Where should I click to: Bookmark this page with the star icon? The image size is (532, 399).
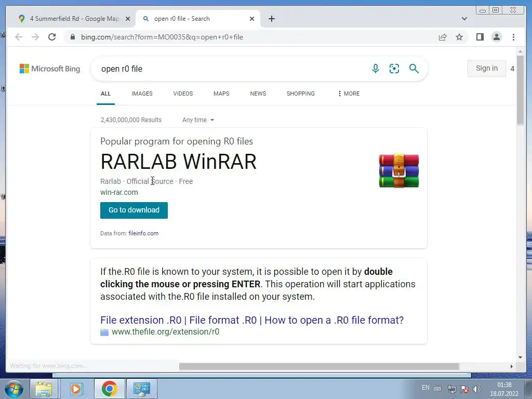(x=459, y=37)
